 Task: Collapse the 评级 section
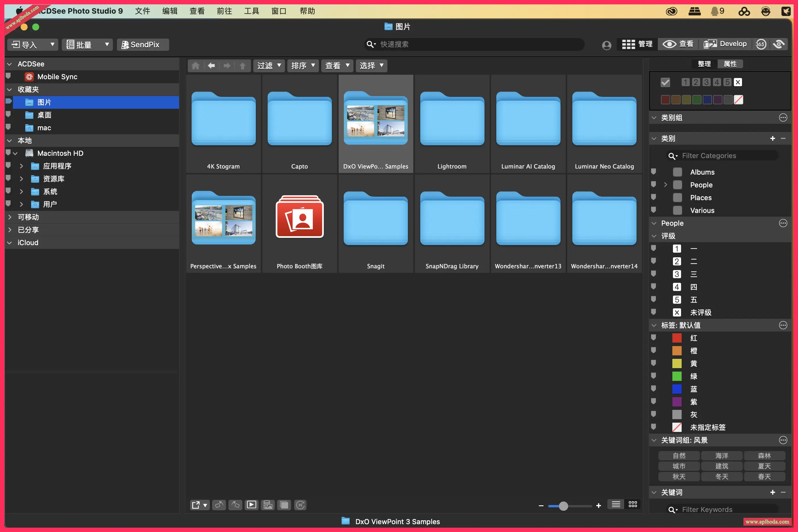tap(654, 236)
